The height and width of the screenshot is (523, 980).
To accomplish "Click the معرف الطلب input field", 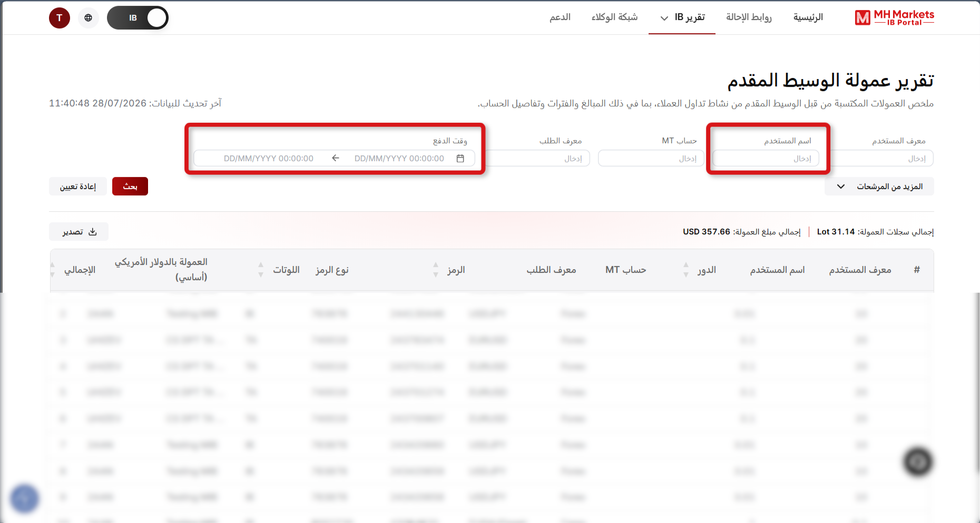I will click(537, 159).
